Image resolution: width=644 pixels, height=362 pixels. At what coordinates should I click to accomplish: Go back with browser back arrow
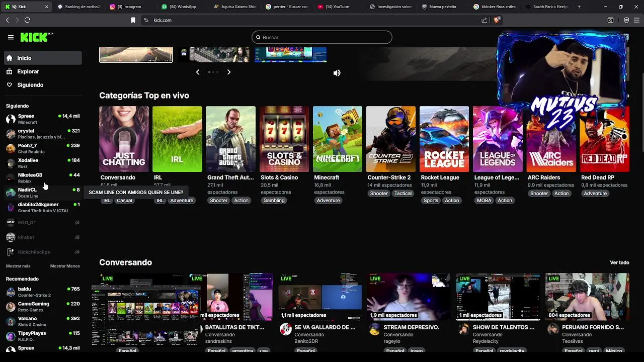pyautogui.click(x=7, y=20)
